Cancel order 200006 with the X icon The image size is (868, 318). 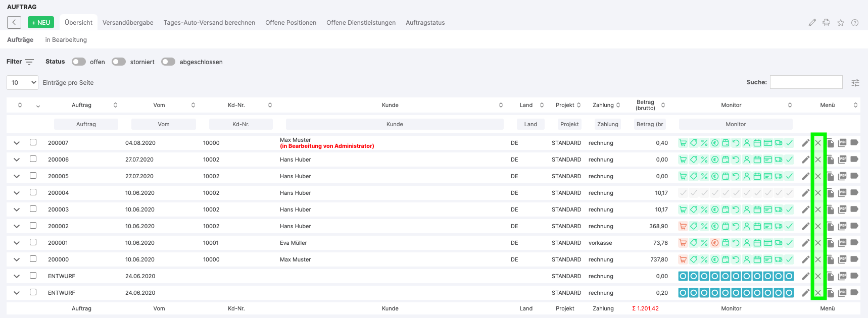818,160
